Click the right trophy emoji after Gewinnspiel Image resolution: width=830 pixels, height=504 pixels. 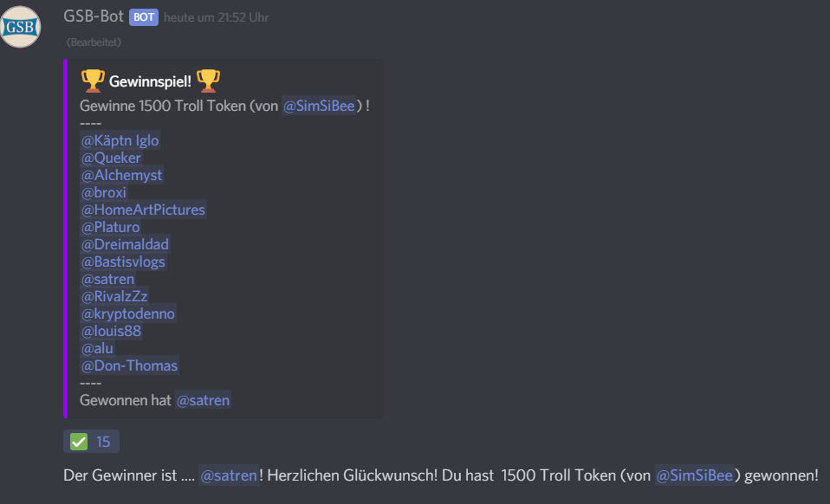208,81
